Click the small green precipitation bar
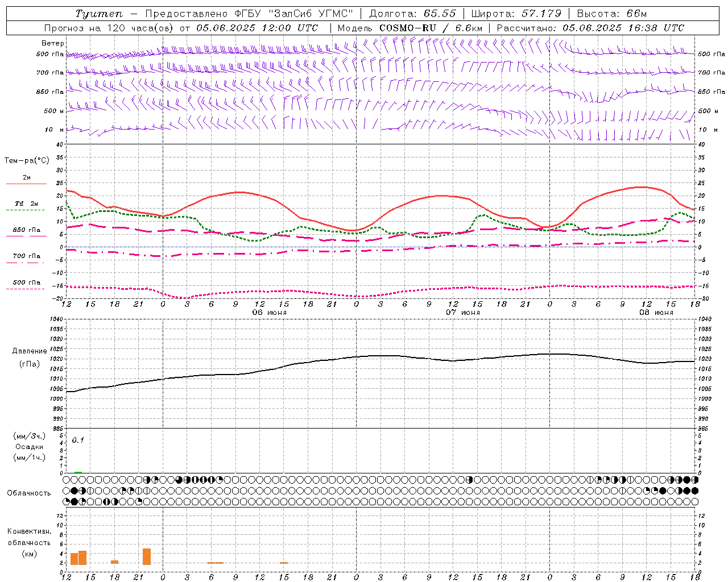The width and height of the screenshot is (728, 582). coord(78,472)
